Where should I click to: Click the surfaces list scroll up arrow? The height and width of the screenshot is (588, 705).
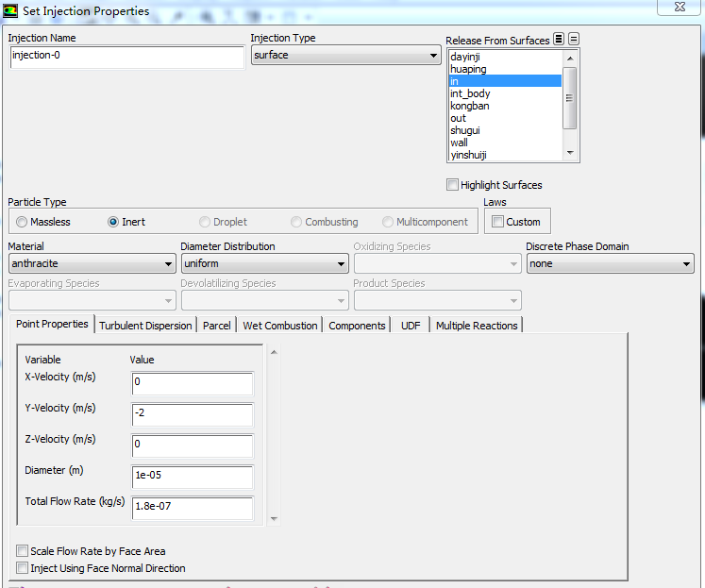point(570,59)
